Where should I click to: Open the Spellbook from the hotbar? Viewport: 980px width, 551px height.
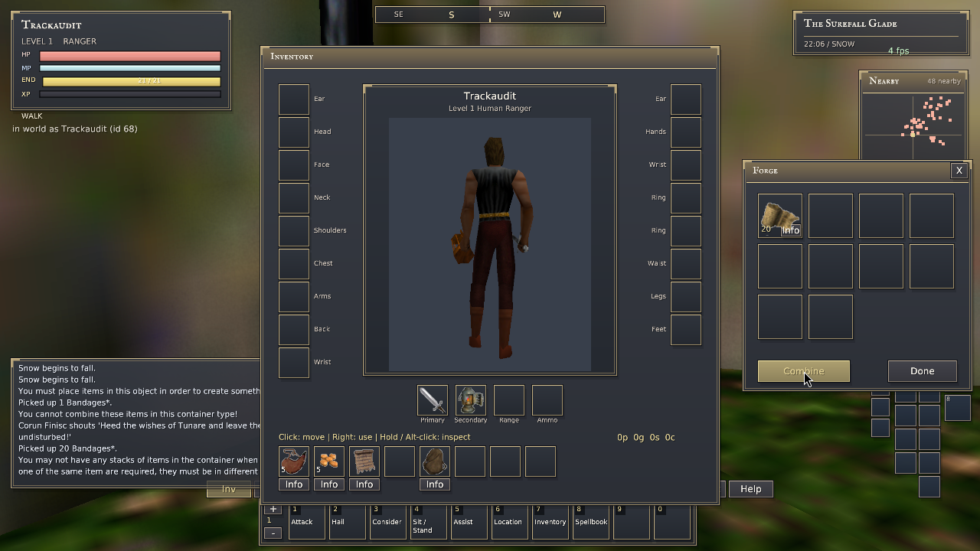tap(591, 521)
